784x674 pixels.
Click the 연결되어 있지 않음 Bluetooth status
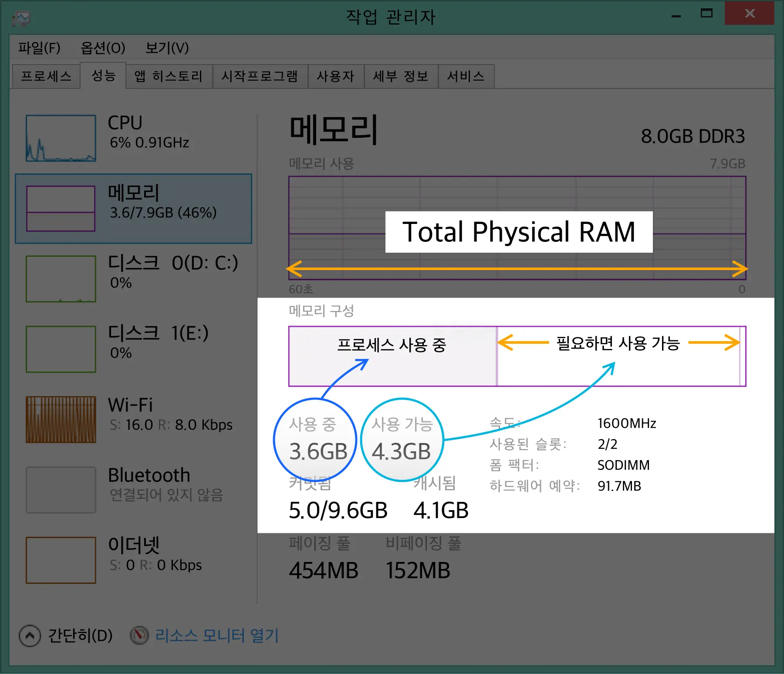click(x=166, y=494)
